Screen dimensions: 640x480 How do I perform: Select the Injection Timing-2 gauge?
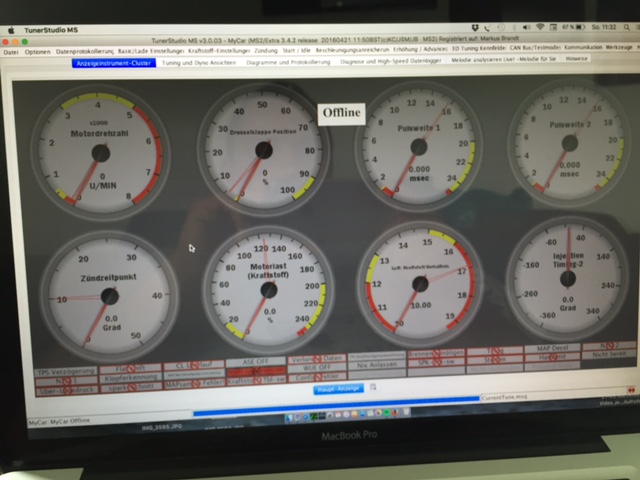pos(567,283)
